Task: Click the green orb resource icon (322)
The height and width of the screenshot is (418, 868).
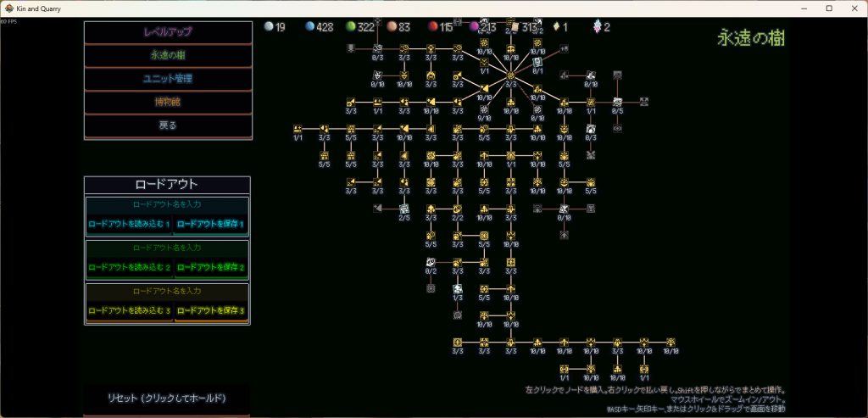Action: (349, 27)
